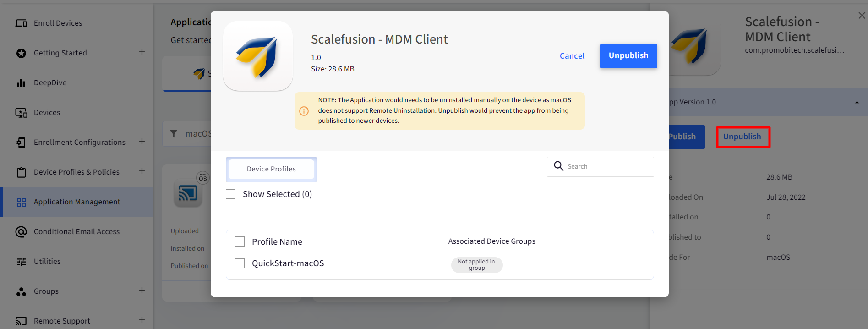Open the Enroll Devices menu item
Viewport: 868px width, 329px height.
tap(58, 23)
